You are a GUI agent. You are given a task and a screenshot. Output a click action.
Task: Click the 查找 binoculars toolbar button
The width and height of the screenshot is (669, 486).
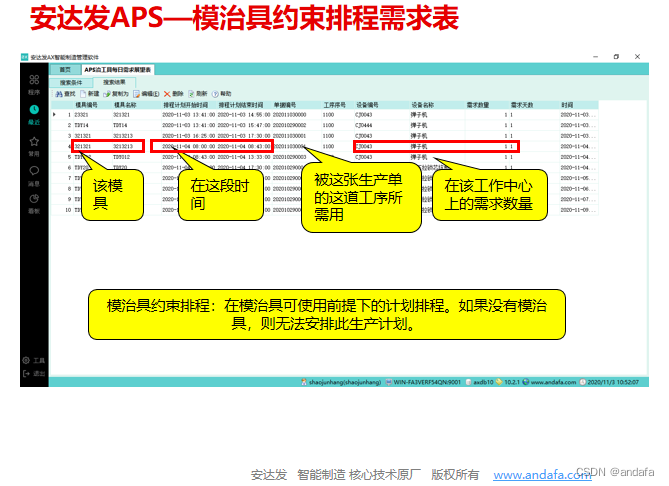click(65, 94)
